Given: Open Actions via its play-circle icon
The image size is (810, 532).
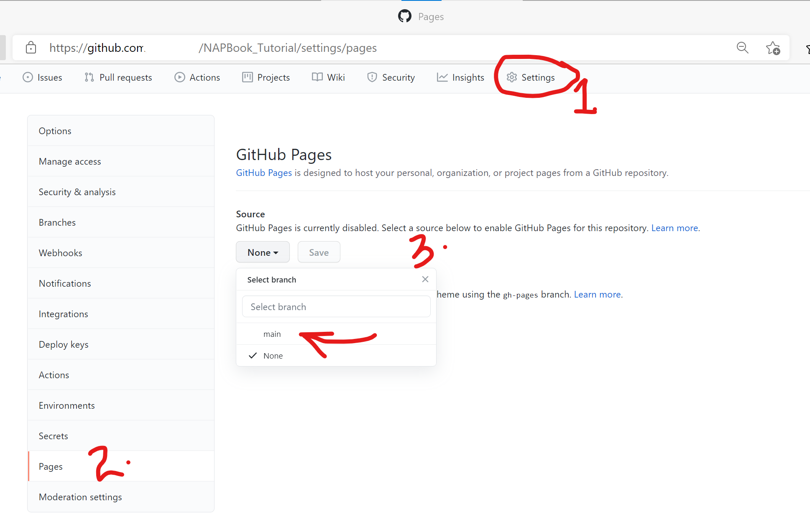Looking at the screenshot, I should point(179,77).
